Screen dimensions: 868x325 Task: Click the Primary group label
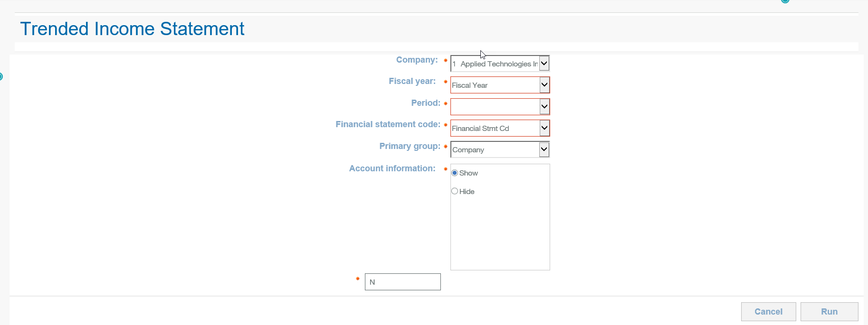tap(410, 146)
